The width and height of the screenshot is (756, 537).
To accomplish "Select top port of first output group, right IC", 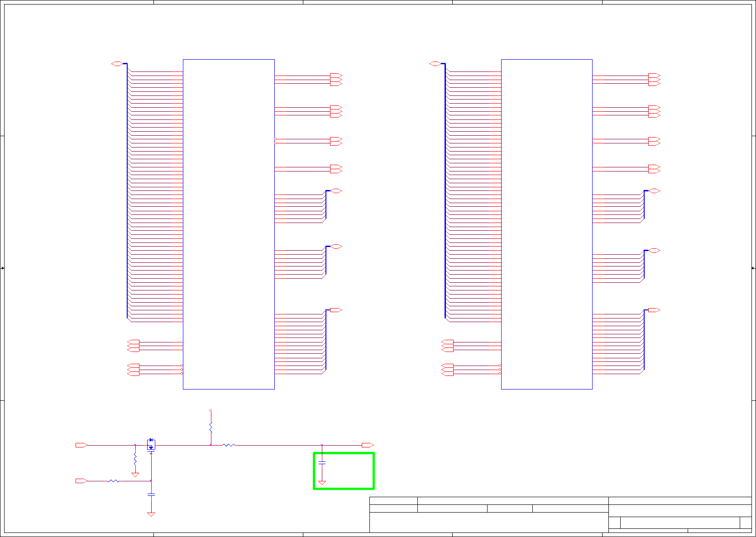I will 655,76.
